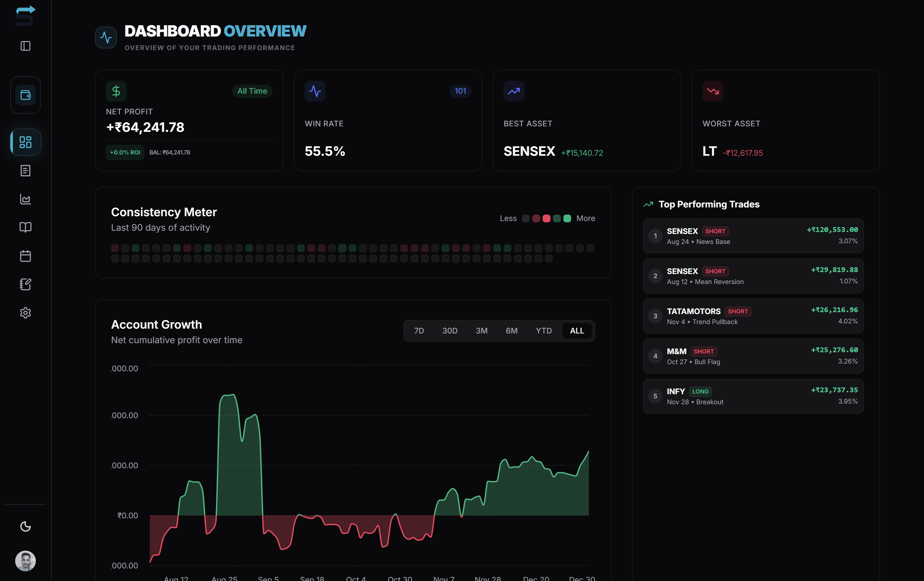924x581 pixels.
Task: Open the calendar icon in sidebar
Action: click(25, 256)
